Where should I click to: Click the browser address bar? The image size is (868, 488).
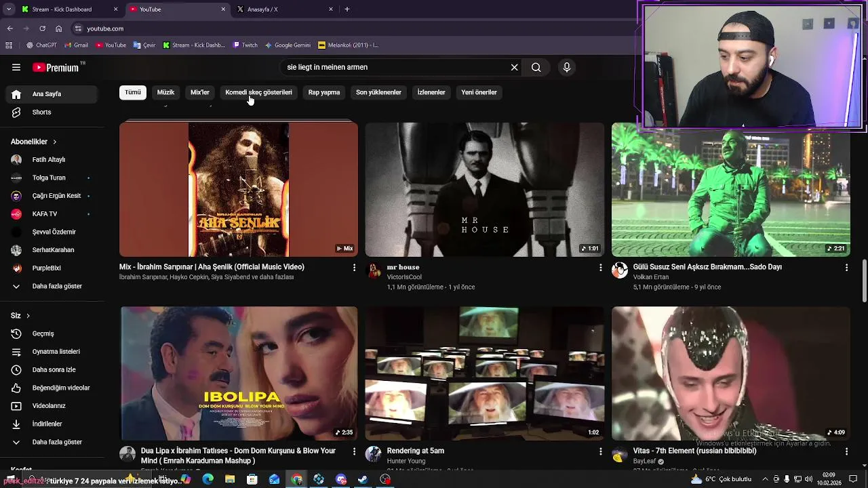coord(353,28)
